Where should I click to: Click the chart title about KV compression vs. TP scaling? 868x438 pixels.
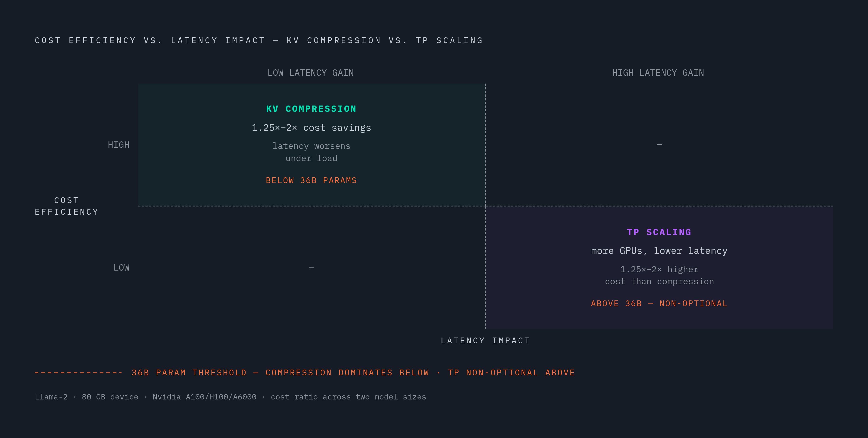pos(259,40)
